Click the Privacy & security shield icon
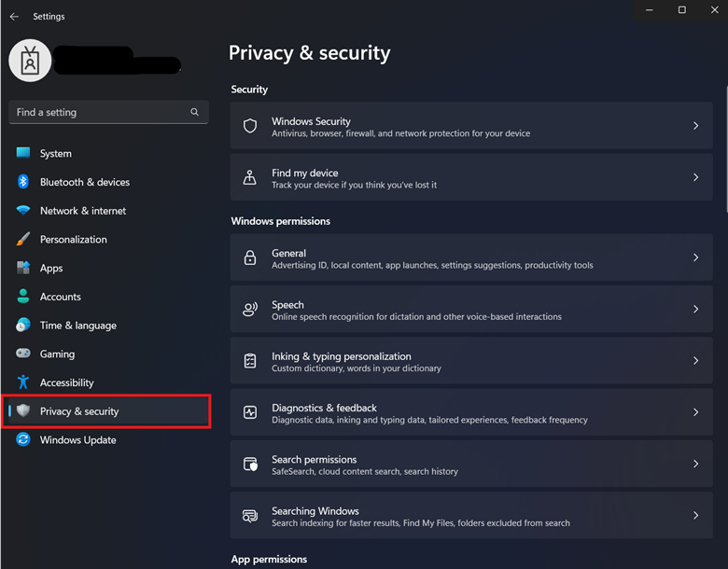The image size is (728, 569). 23,410
